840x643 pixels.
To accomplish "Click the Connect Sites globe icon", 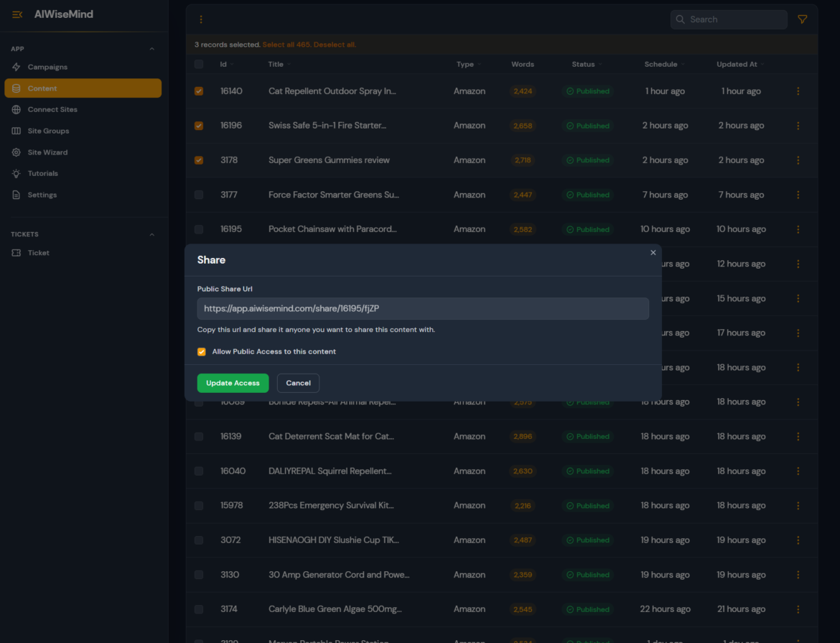I will pyautogui.click(x=17, y=110).
